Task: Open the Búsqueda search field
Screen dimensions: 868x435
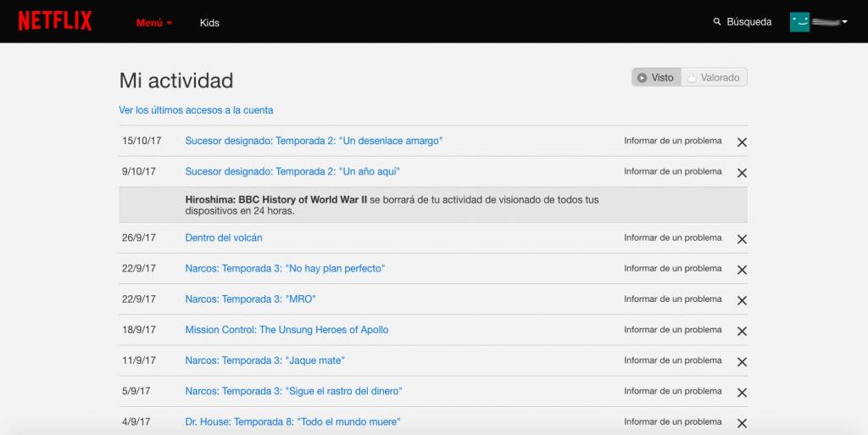Action: click(x=748, y=21)
